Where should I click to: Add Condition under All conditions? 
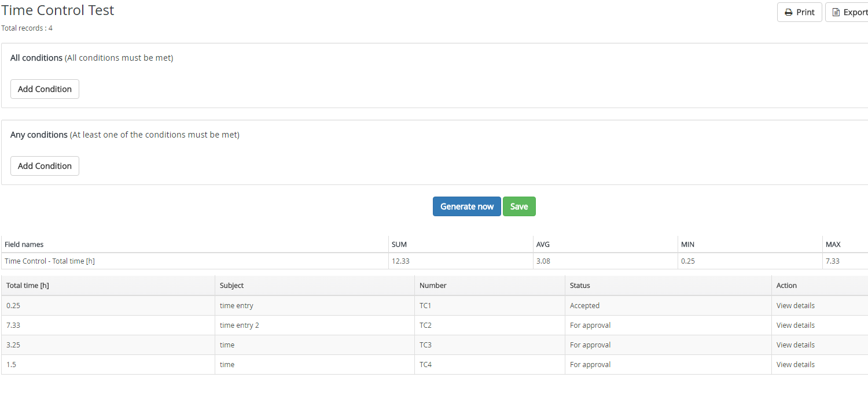(45, 89)
